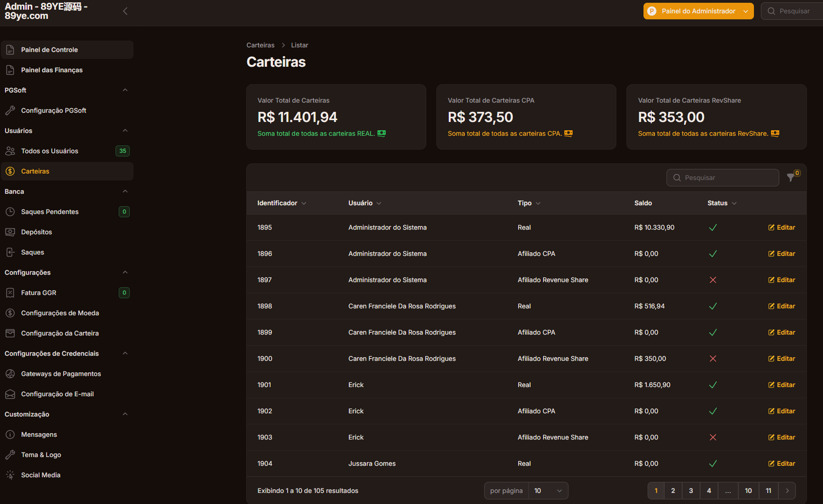Toggle red X status for wallet 1900

[713, 359]
